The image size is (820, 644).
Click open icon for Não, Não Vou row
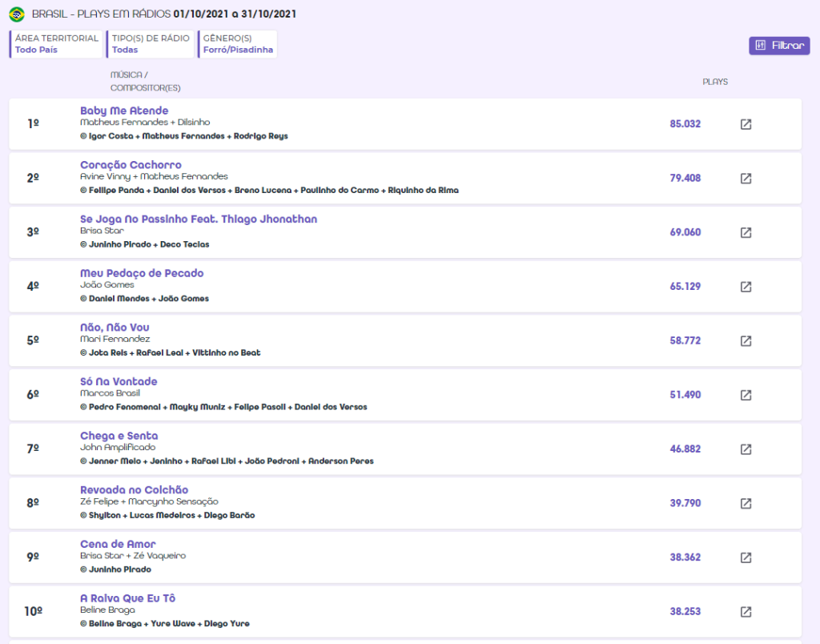(x=746, y=341)
